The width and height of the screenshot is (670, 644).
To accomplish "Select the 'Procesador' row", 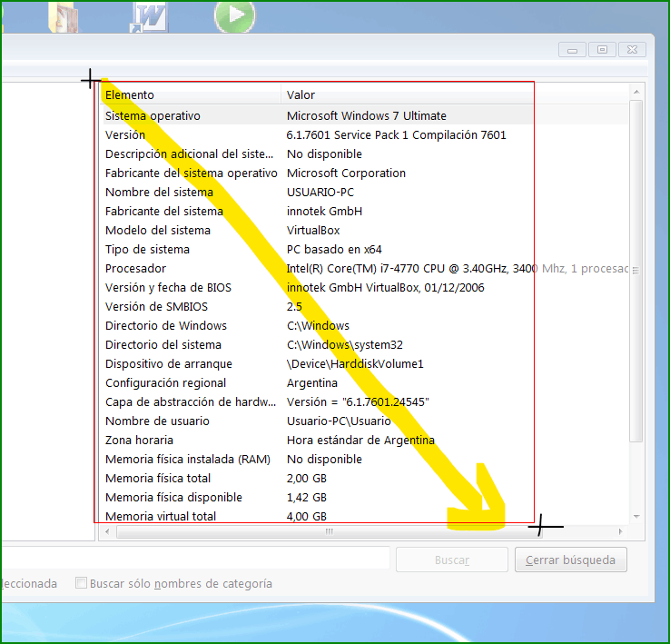I will 364,268.
